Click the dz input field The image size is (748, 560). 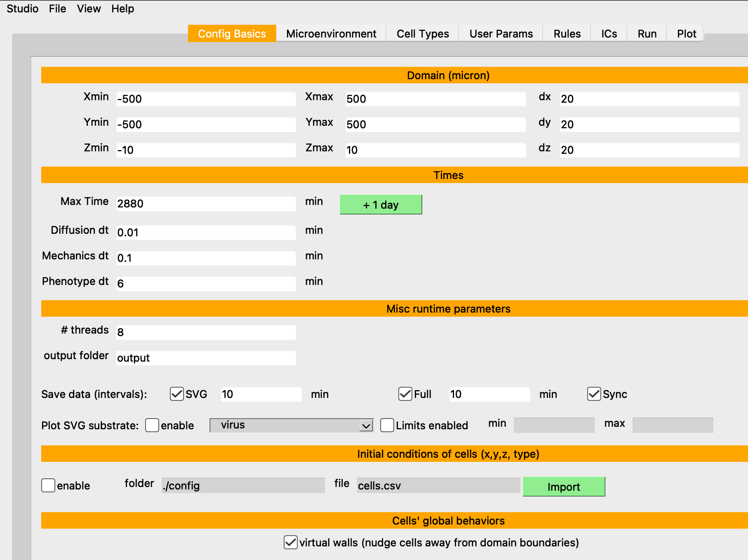click(x=649, y=150)
